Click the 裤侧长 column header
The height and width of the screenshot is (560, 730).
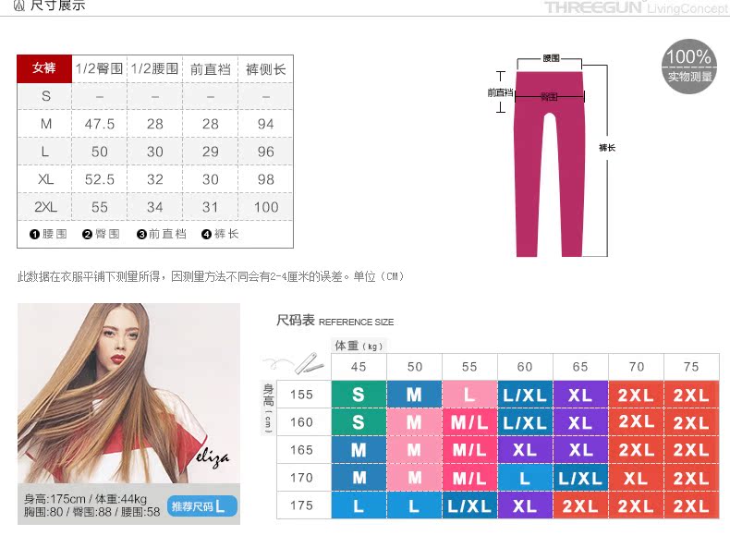click(266, 69)
